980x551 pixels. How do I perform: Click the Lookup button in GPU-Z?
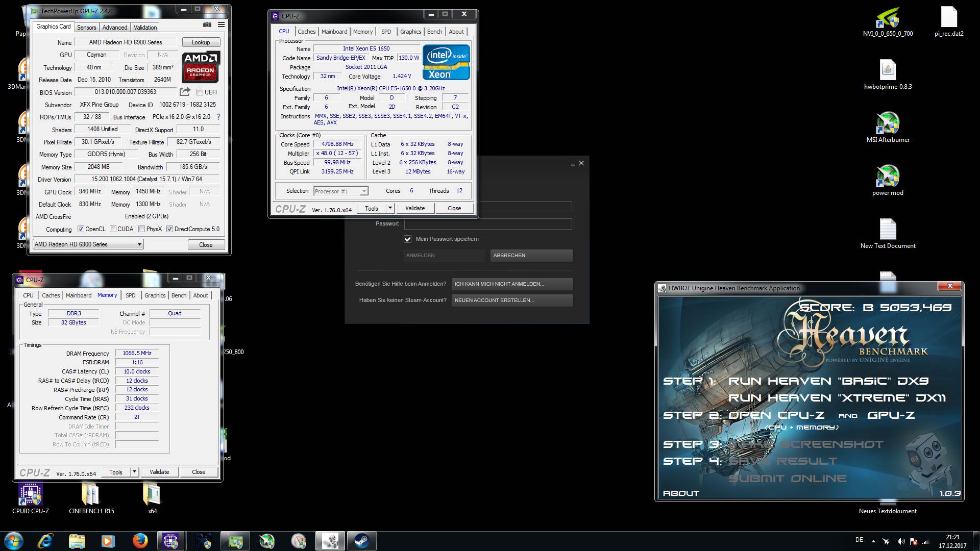click(x=201, y=42)
